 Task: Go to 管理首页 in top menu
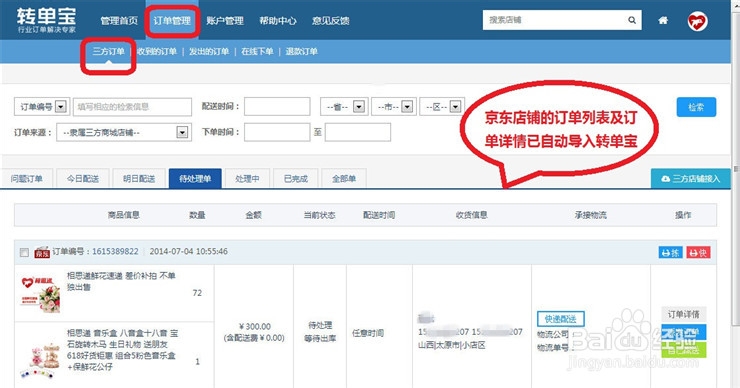119,21
